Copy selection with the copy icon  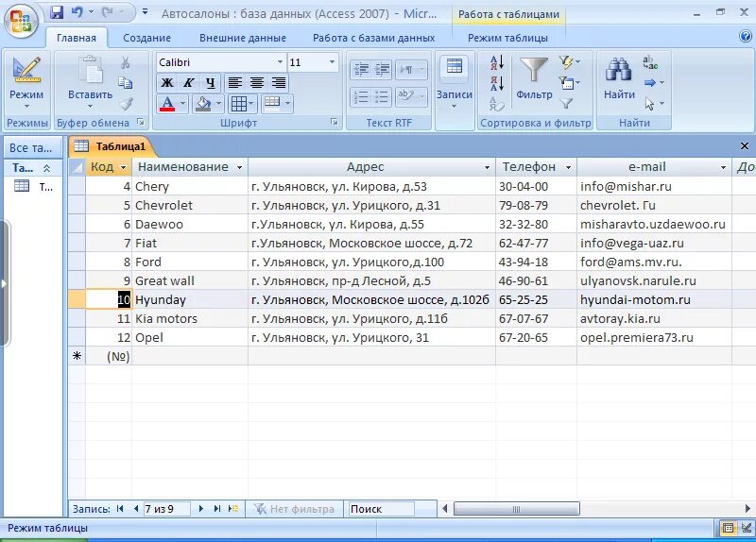(126, 83)
